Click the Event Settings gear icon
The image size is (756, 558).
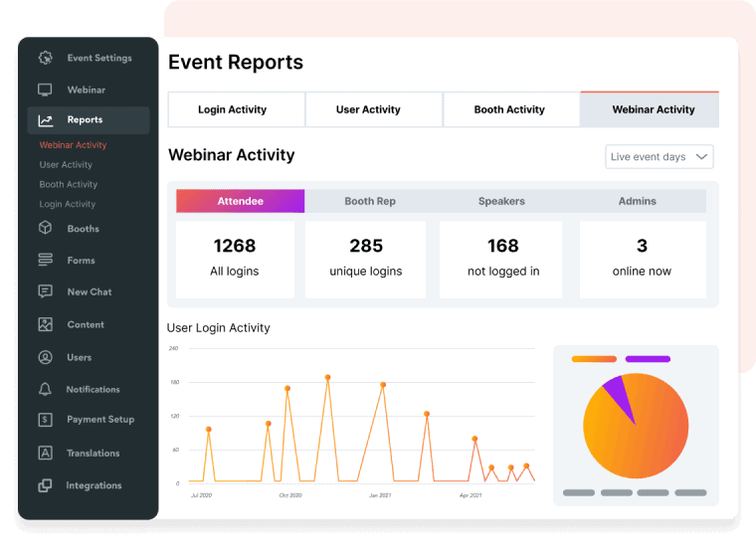coord(45,58)
